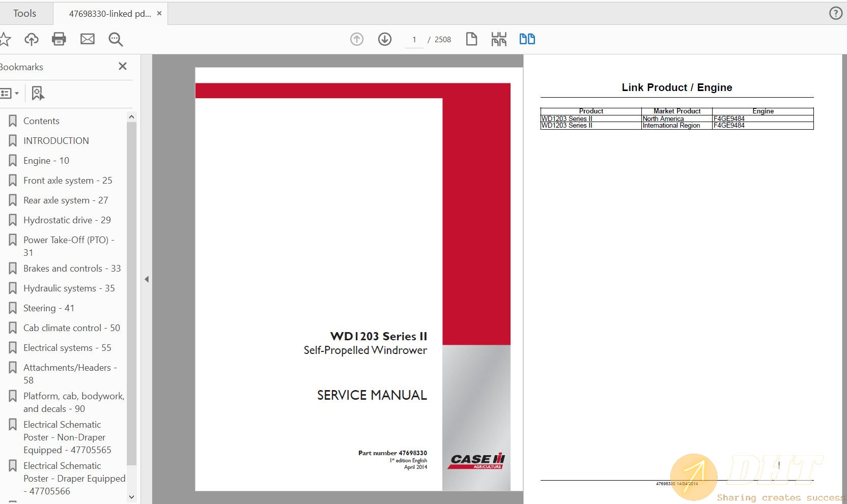Select Hydraulic systems - 35 bookmark
This screenshot has width=847, height=504.
(x=69, y=288)
